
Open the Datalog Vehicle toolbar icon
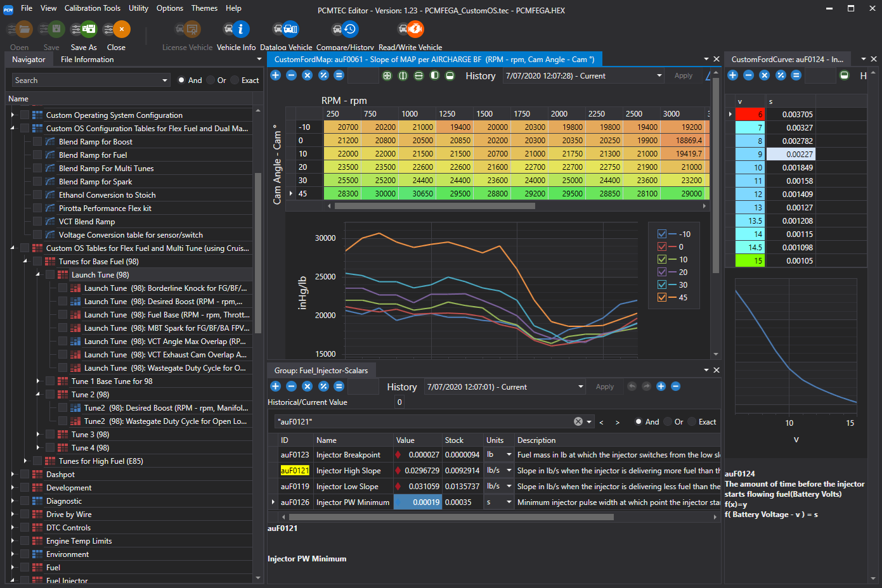(x=285, y=29)
